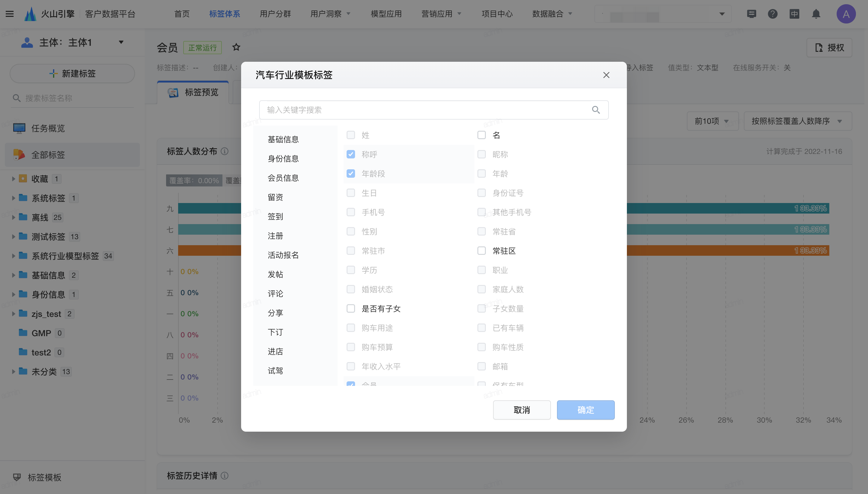Switch language with the 中 icon

coord(794,14)
